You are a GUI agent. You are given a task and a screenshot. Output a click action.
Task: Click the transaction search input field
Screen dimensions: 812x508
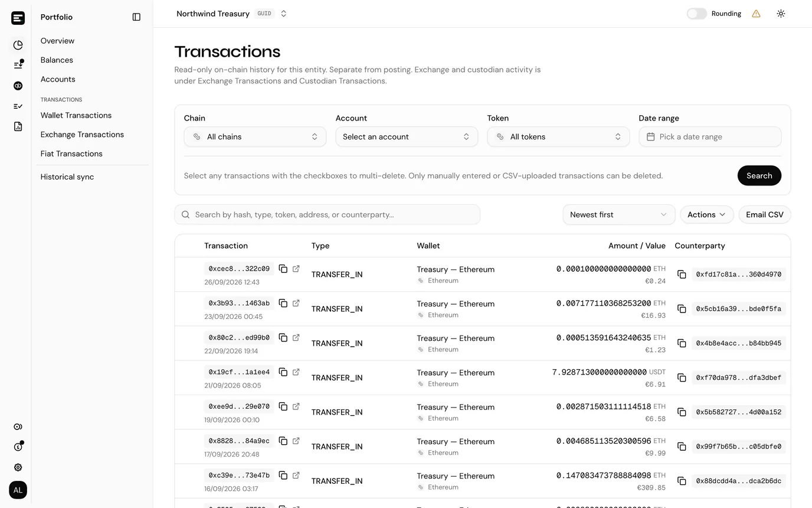click(x=327, y=214)
